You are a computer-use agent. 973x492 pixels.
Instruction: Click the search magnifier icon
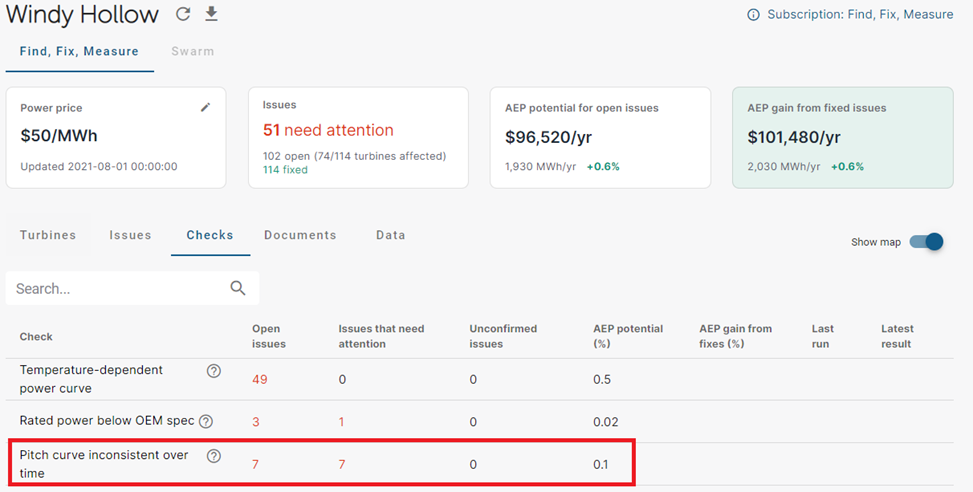point(238,288)
